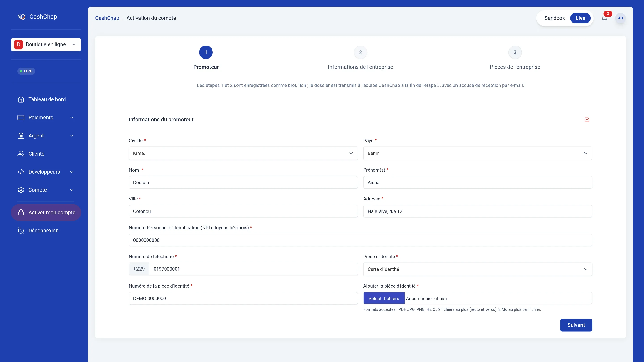The height and width of the screenshot is (362, 644).
Task: Click the CashChap logo icon
Action: pyautogui.click(x=22, y=17)
